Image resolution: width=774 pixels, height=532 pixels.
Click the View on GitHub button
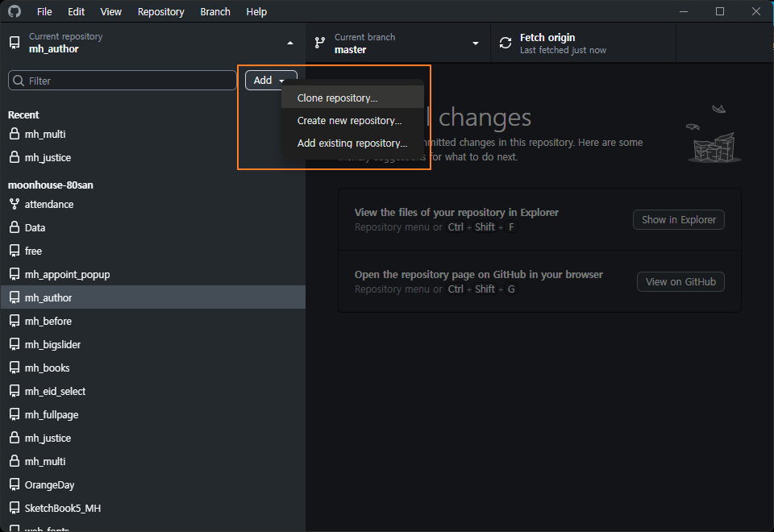680,282
